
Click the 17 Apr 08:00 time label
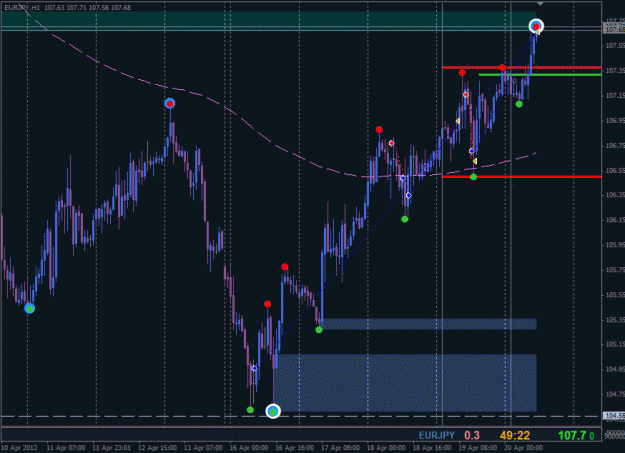tap(340, 448)
